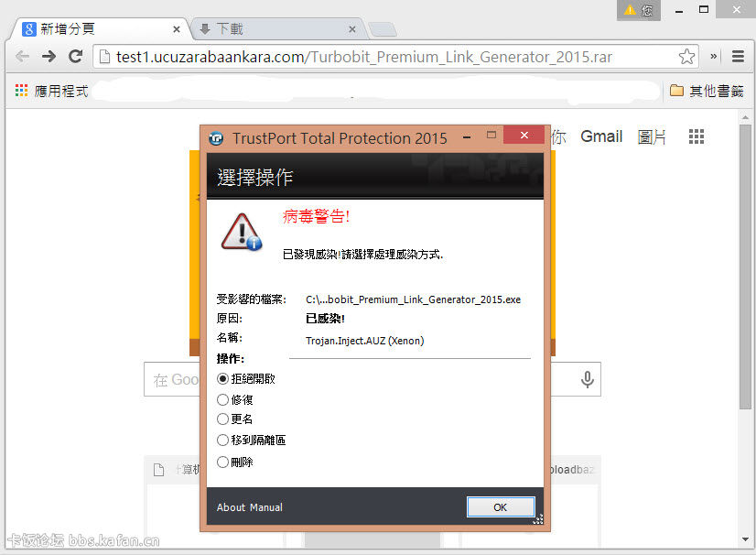Click the Chrome vertical scrollbar
Image resolution: width=756 pixels, height=555 pixels.
[x=745, y=267]
